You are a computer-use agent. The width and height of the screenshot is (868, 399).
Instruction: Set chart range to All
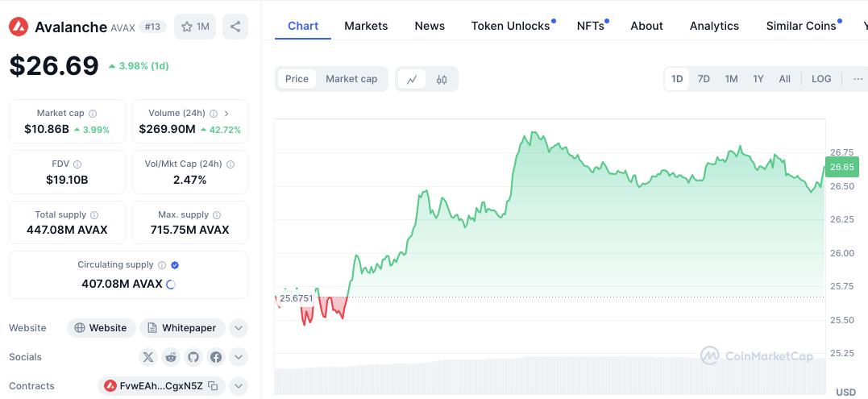pos(785,79)
